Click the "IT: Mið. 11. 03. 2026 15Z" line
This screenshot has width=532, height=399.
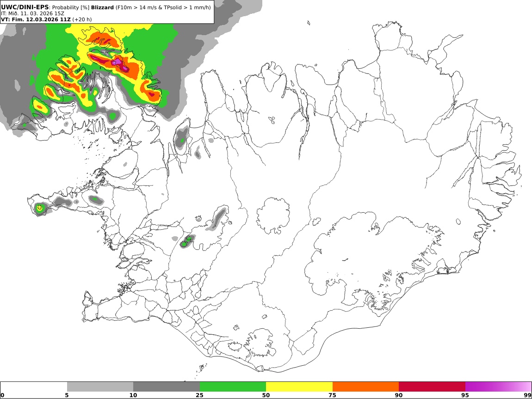pyautogui.click(x=32, y=13)
